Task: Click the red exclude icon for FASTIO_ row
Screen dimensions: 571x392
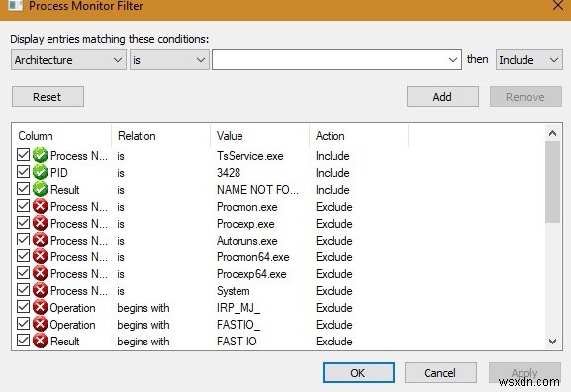Action: (x=40, y=325)
